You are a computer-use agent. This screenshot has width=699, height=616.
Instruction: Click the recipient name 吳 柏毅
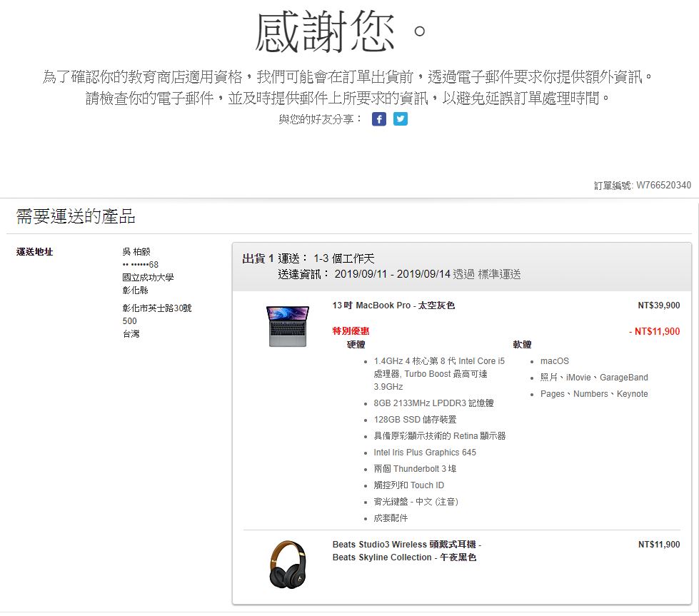[136, 252]
